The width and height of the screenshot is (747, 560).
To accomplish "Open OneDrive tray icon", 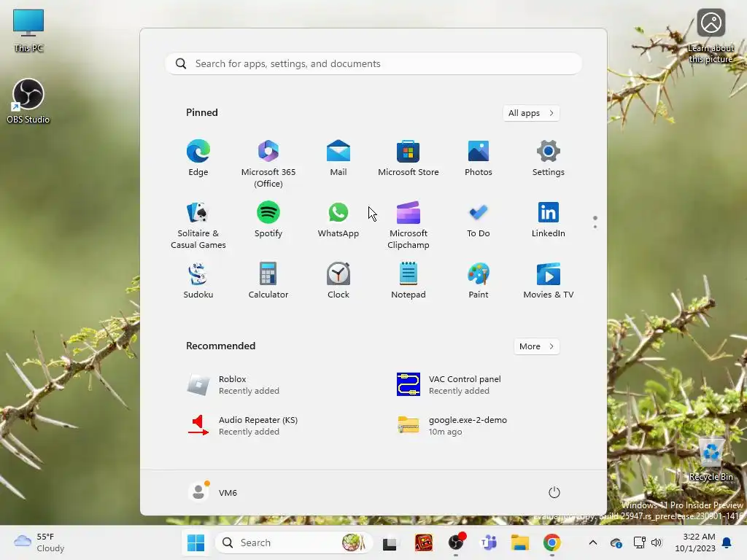I will tap(616, 542).
